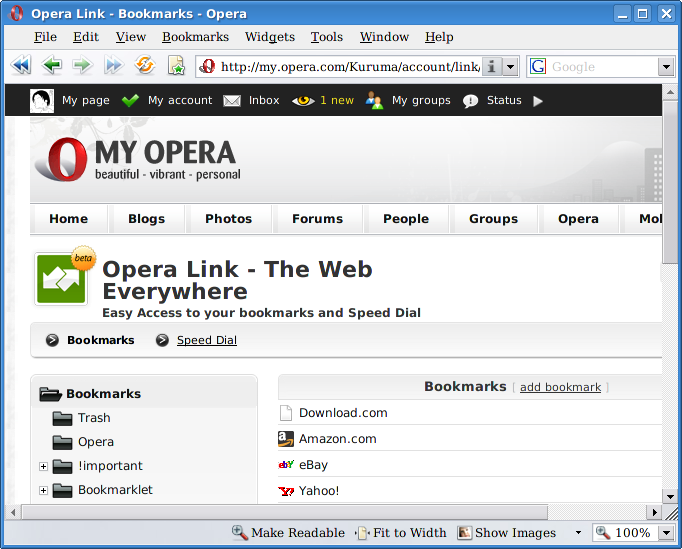
Task: Click the Amazon favicon in bookmark list
Action: coord(286,439)
